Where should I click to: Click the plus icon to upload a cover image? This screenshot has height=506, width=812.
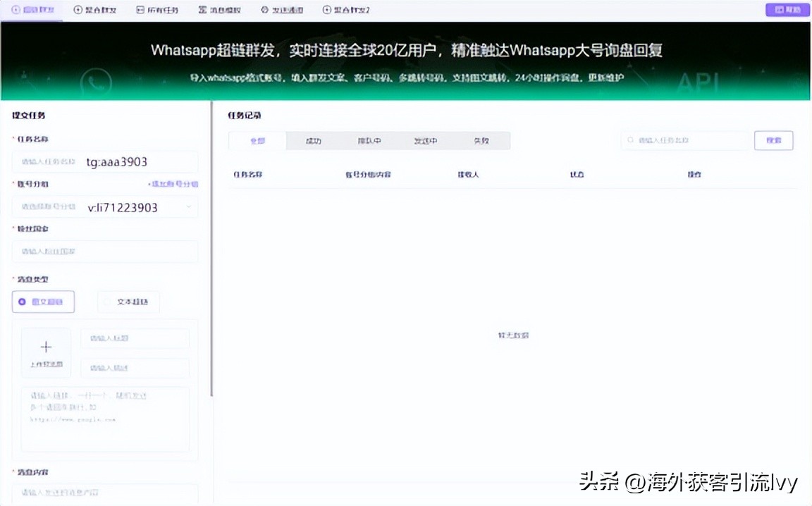click(46, 347)
